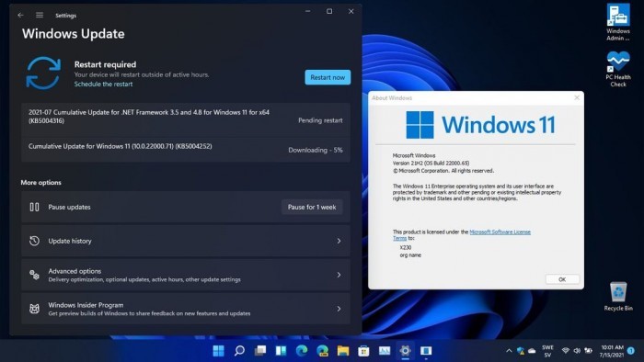Open the Settings hamburger navigation menu
This screenshot has height=362, width=644.
pos(40,16)
